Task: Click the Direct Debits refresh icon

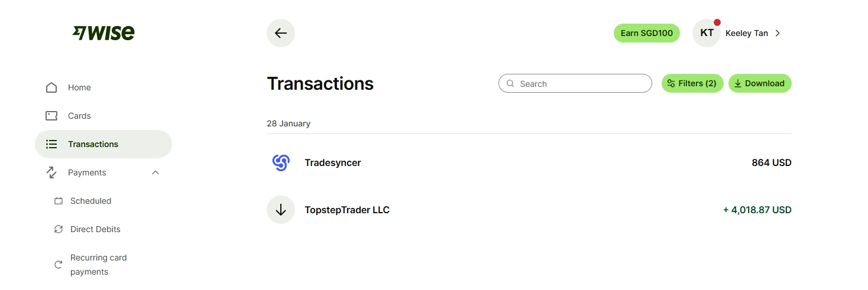Action: 59,229
